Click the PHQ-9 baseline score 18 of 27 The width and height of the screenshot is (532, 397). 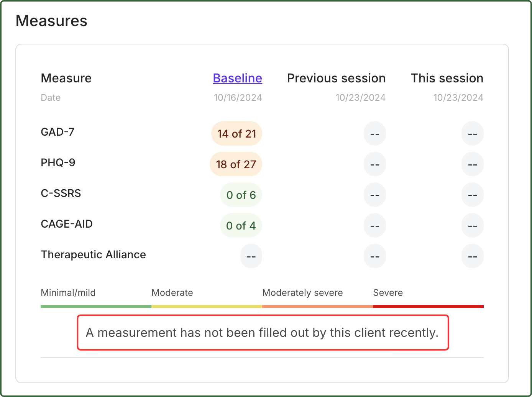click(236, 164)
